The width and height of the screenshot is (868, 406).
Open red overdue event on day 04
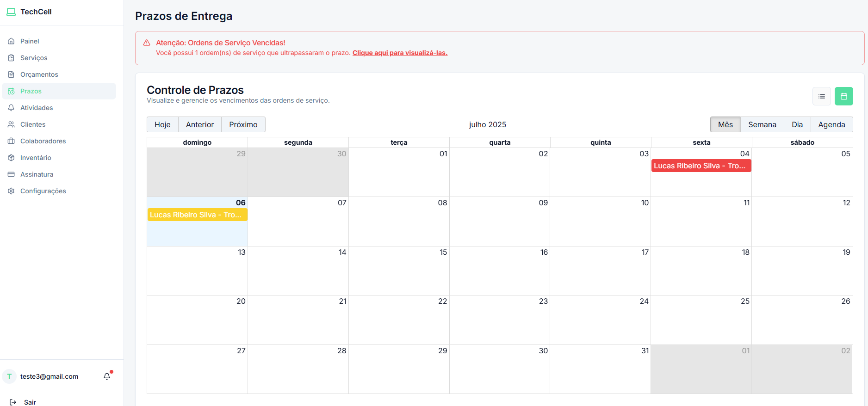tap(701, 166)
